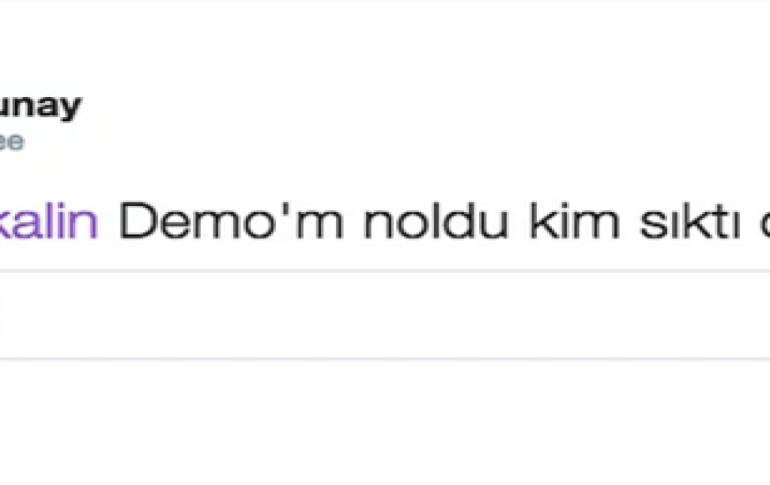Click the blank white area below the lower divider

pyautogui.click(x=385, y=422)
